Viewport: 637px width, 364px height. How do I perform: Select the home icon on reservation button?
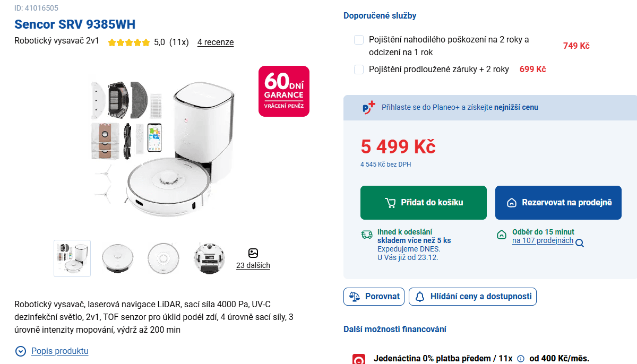pos(511,202)
